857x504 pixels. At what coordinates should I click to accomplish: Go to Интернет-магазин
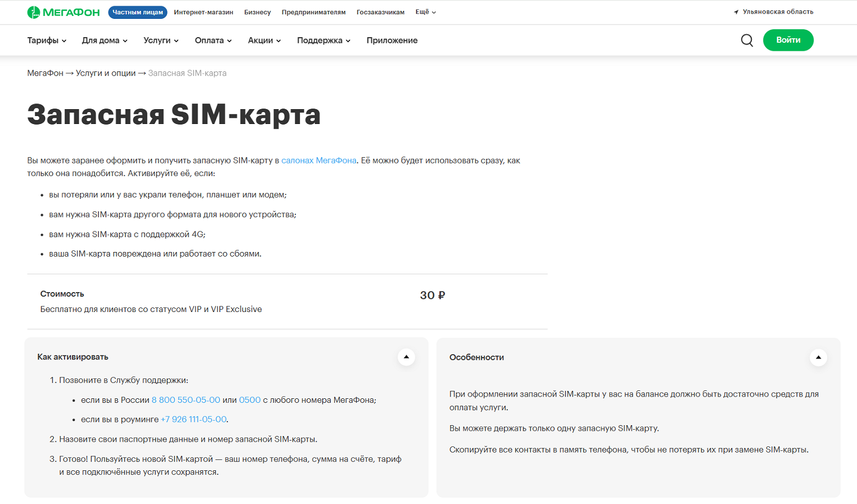(203, 12)
